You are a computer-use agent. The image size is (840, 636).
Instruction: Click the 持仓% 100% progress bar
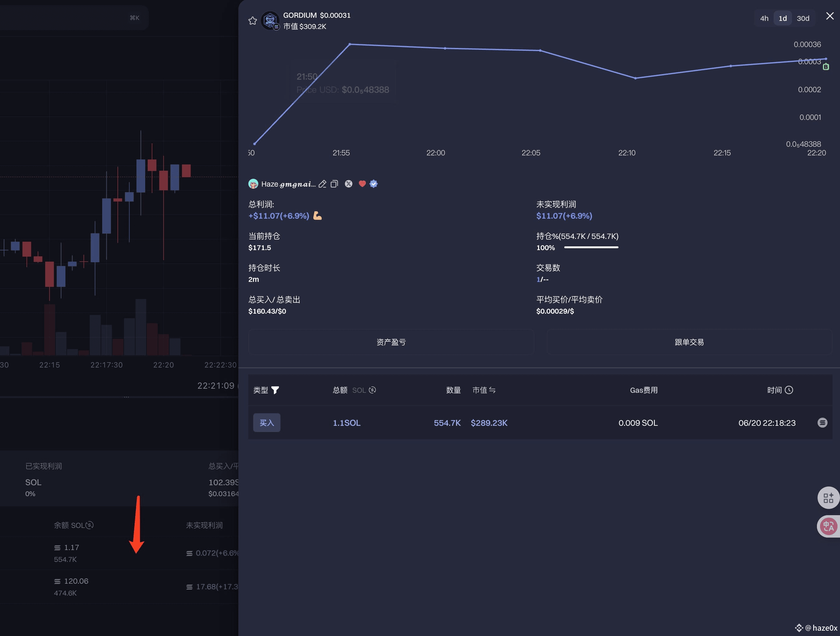pos(591,248)
